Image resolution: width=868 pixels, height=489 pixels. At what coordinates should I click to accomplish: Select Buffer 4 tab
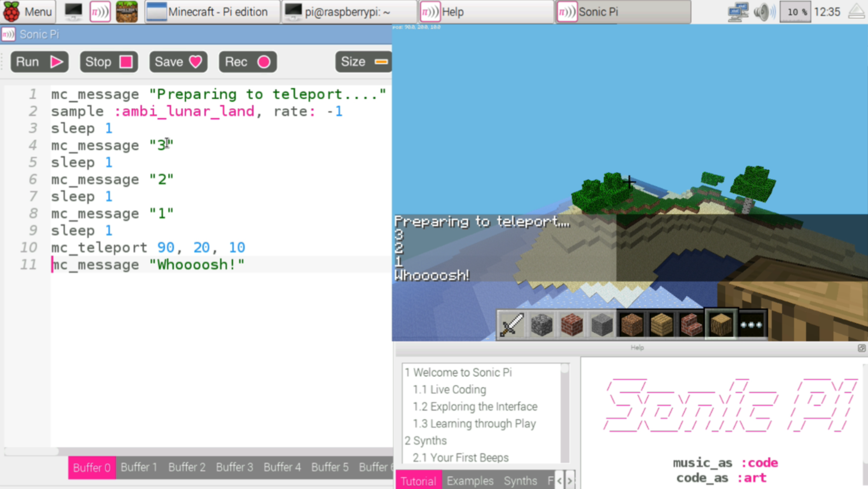tap(282, 467)
